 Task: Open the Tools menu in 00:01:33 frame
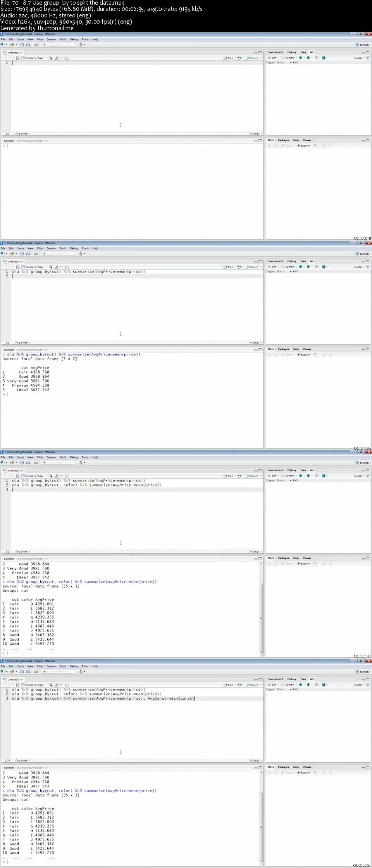85,457
